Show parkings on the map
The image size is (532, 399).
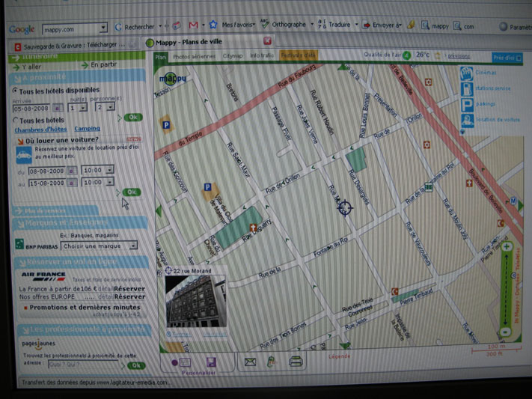tap(467, 105)
